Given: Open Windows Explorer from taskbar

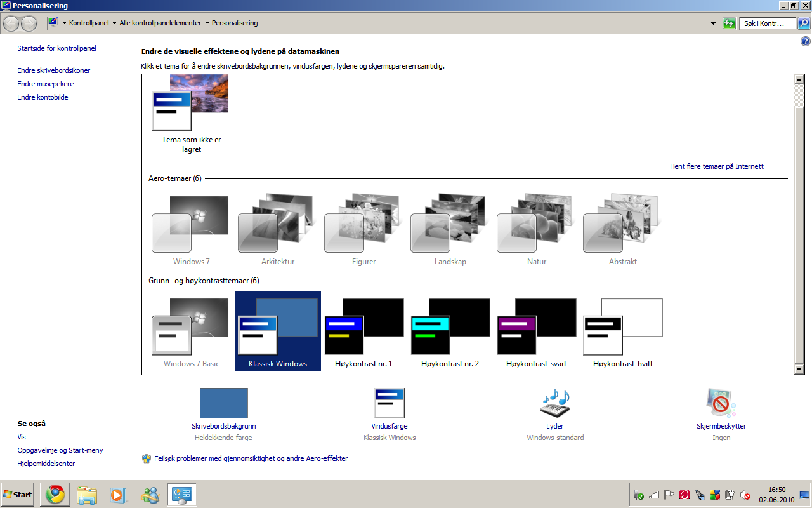Looking at the screenshot, I should (x=87, y=495).
